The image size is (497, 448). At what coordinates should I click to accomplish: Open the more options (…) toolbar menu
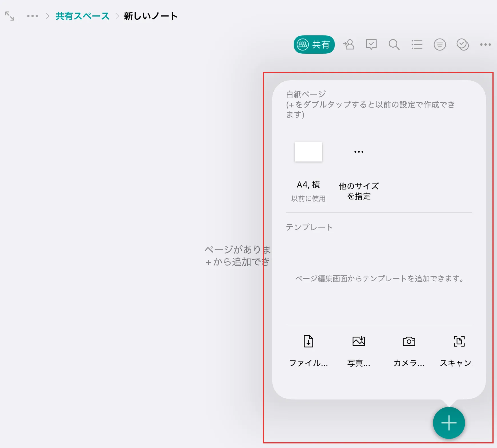(x=485, y=44)
